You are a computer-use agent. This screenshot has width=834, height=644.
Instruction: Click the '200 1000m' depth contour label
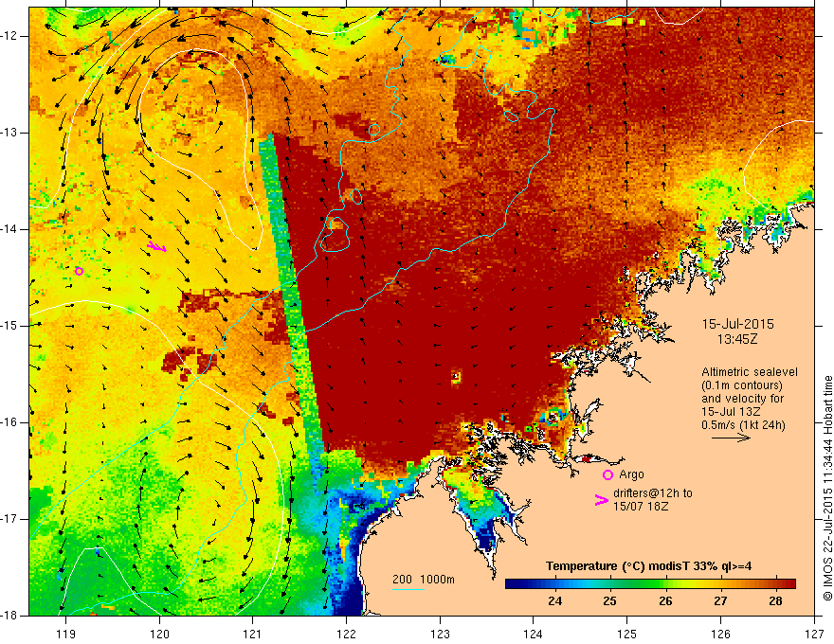424,580
